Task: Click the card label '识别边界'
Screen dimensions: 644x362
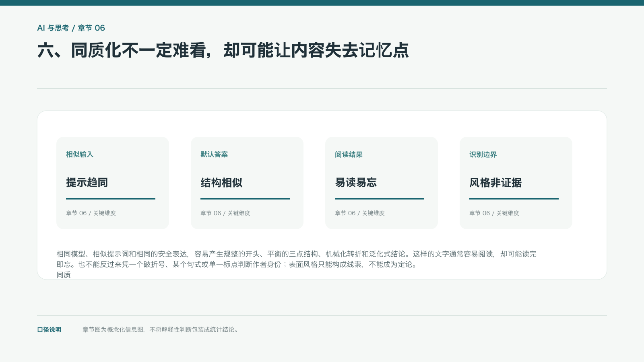Action: click(483, 154)
